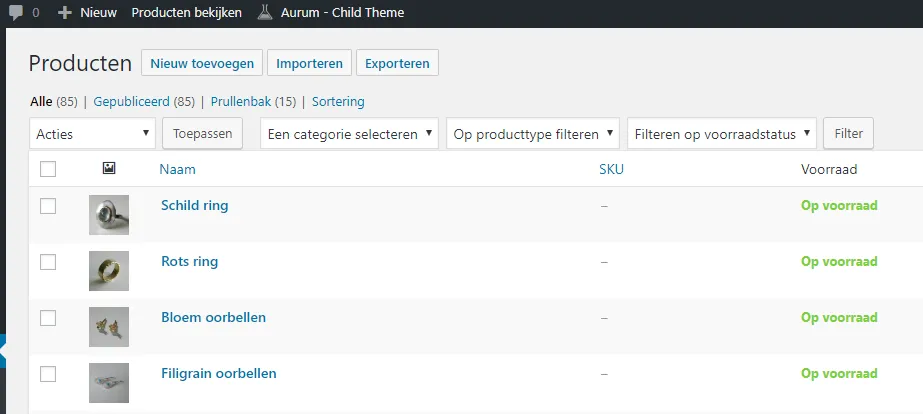Switch to the Prullenbak view
This screenshot has height=414, width=923.
240,101
